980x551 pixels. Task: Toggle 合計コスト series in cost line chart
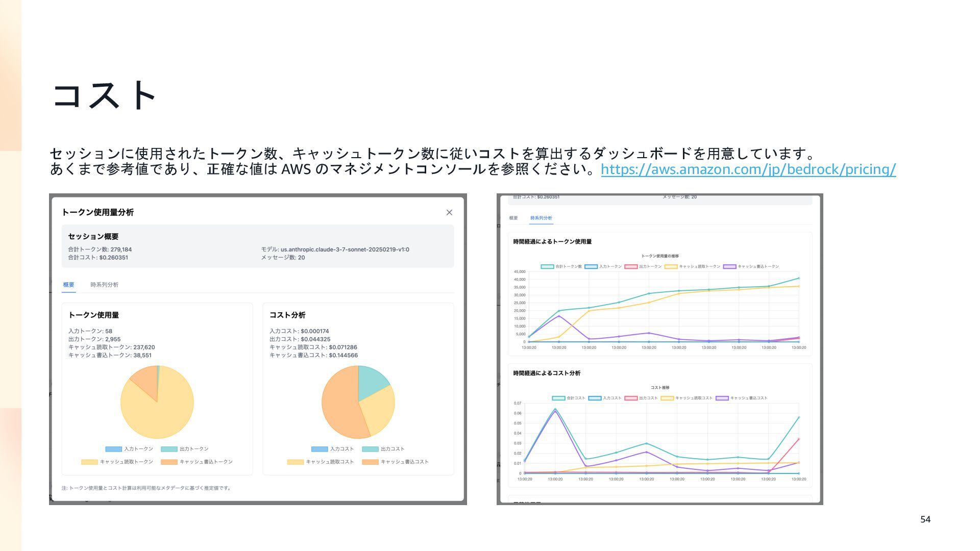568,398
